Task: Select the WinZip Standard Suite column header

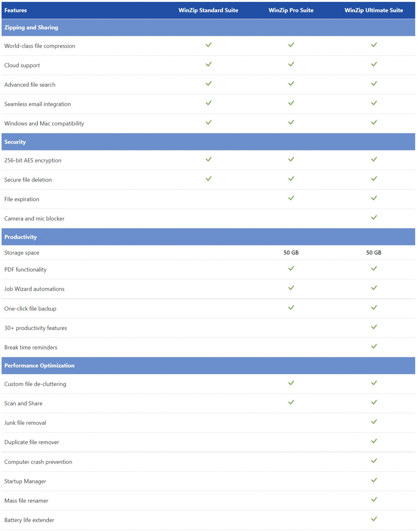Action: coord(208,10)
